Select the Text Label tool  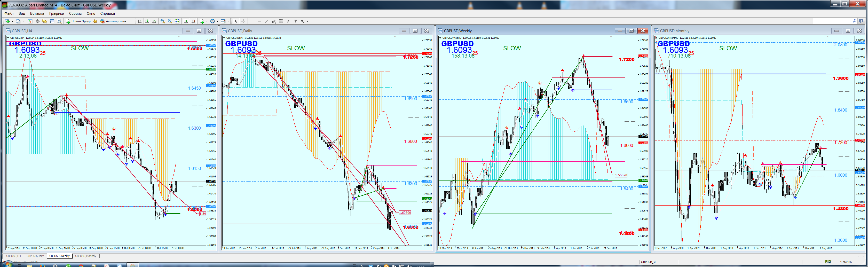[296, 21]
